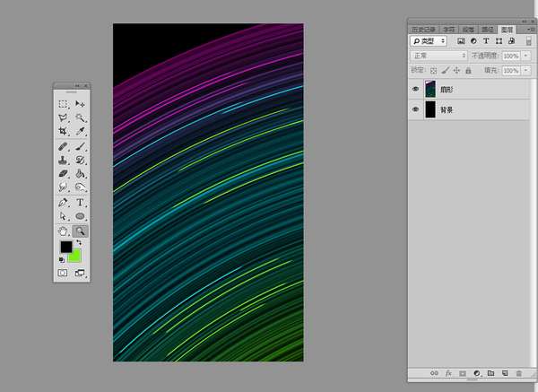Add a layer mask
This screenshot has height=392, width=538.
(463, 373)
